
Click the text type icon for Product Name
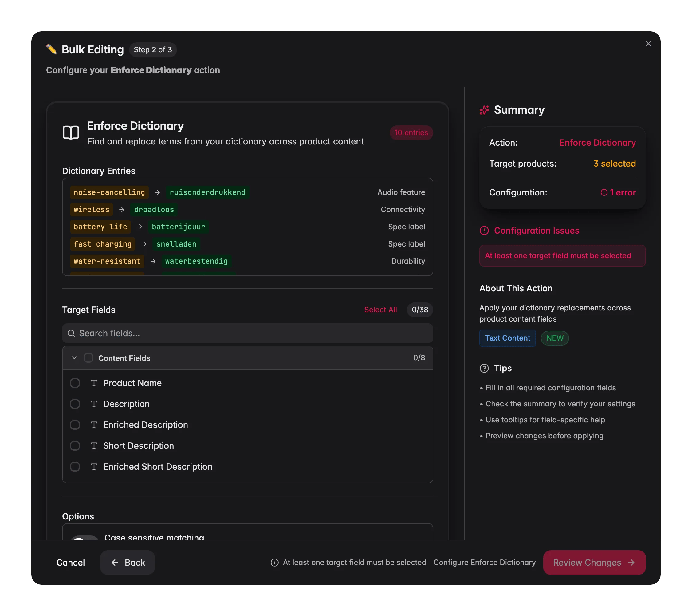point(94,383)
